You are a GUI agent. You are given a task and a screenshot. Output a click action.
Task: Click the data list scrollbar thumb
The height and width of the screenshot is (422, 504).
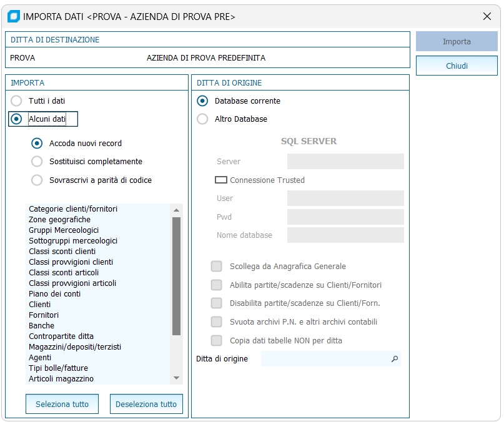coord(176,275)
